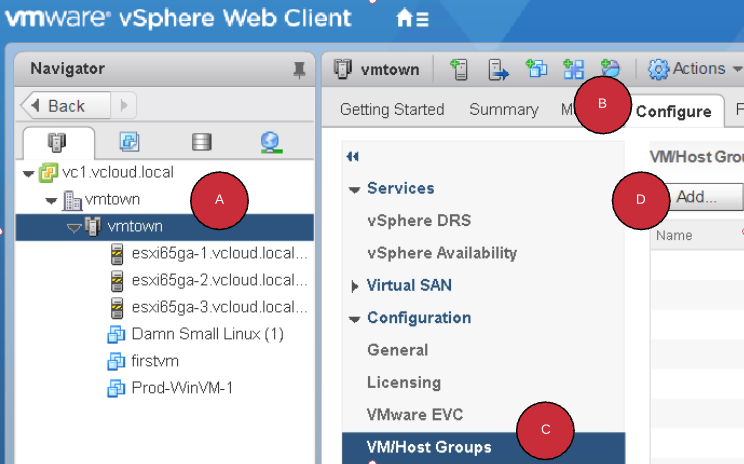
Task: Click the esxi65ga-1 host icon
Action: point(117,254)
